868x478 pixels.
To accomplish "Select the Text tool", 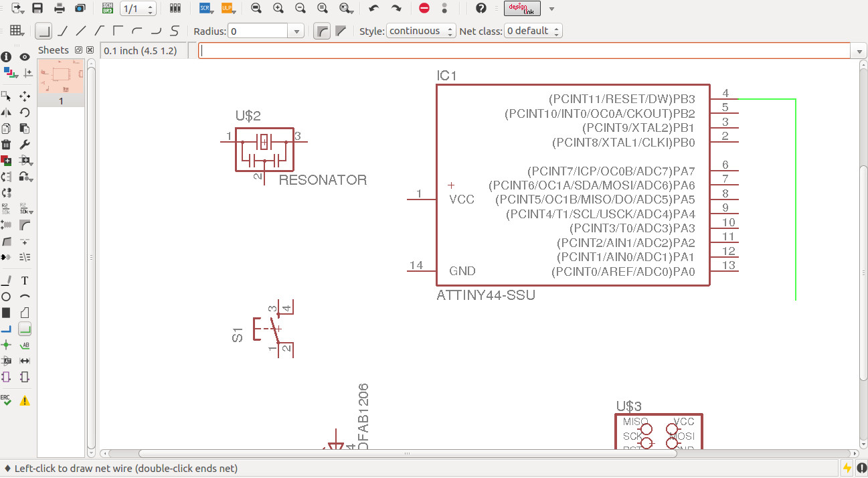I will click(25, 281).
